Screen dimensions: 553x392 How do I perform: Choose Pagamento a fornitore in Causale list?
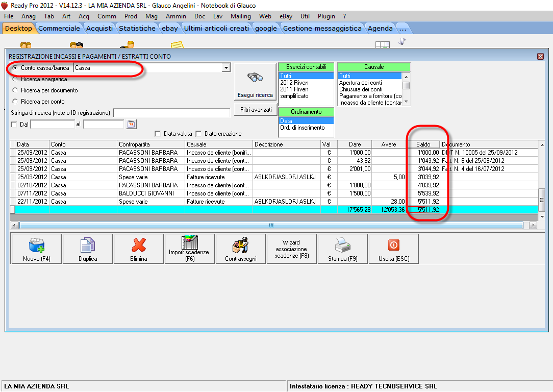[370, 96]
